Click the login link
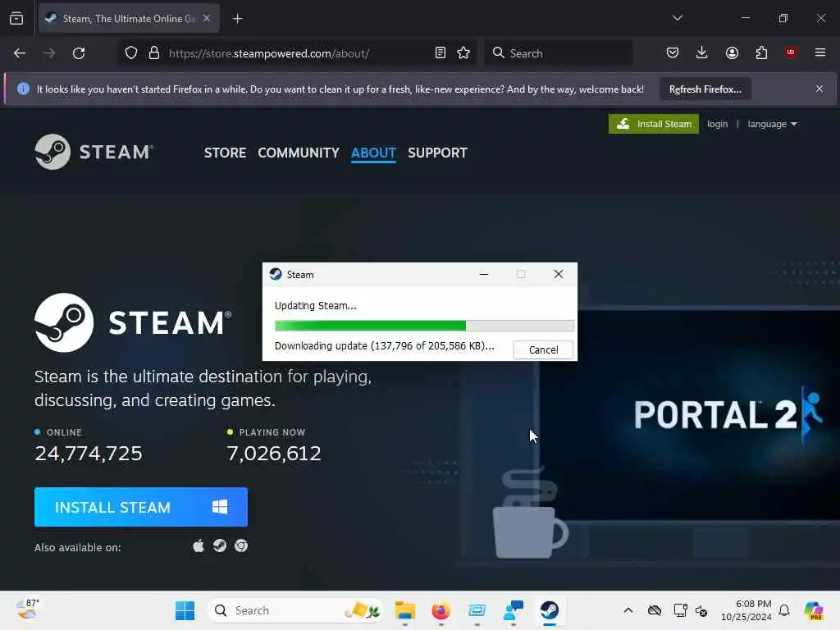Screen dimensions: 840x630 pyautogui.click(x=717, y=125)
